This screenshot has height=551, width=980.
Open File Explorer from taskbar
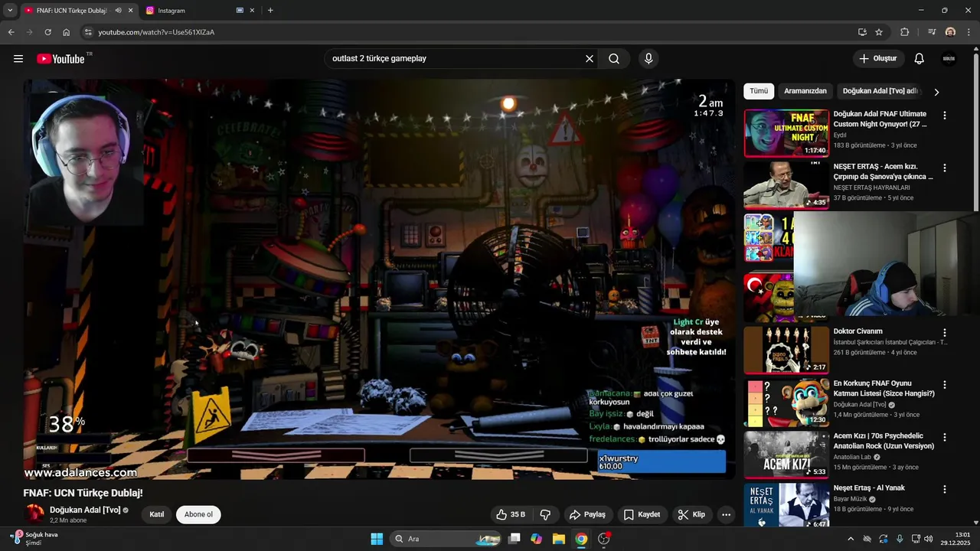(x=559, y=539)
